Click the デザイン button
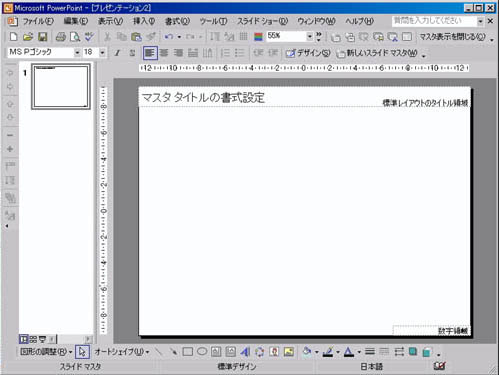Screen dimensions: 499x375 pos(308,53)
